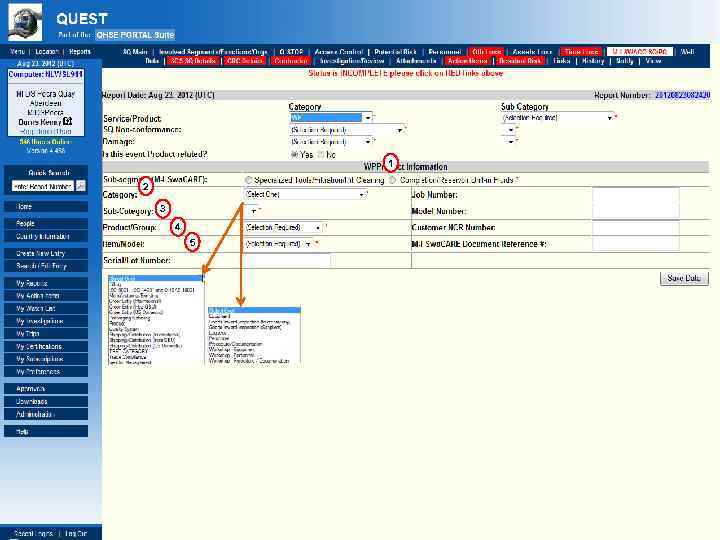Open the Damage Sub Category dropdown
Screen dimensions: 720x540
[509, 141]
